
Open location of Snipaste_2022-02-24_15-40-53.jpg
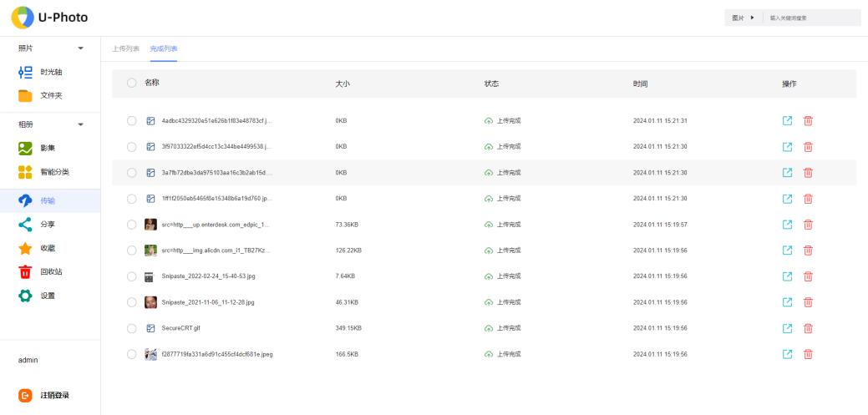(x=787, y=276)
